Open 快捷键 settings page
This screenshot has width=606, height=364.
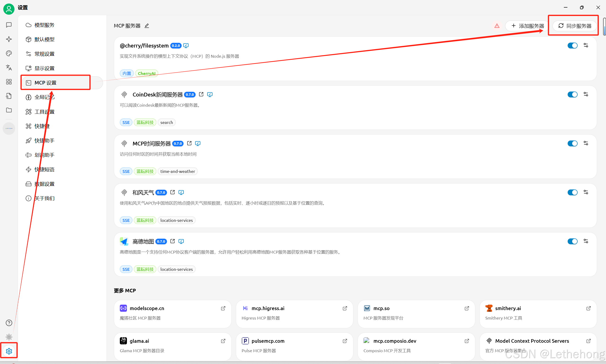tap(62, 126)
